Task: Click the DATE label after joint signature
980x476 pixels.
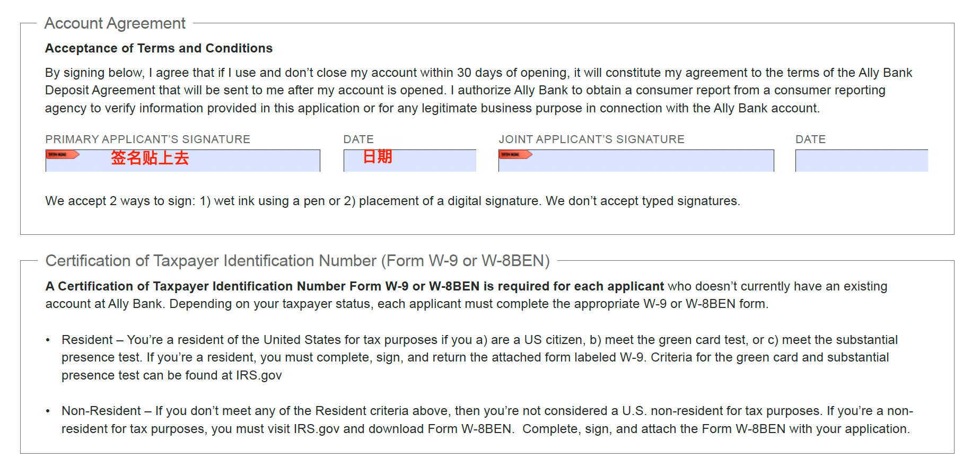Action: 810,139
